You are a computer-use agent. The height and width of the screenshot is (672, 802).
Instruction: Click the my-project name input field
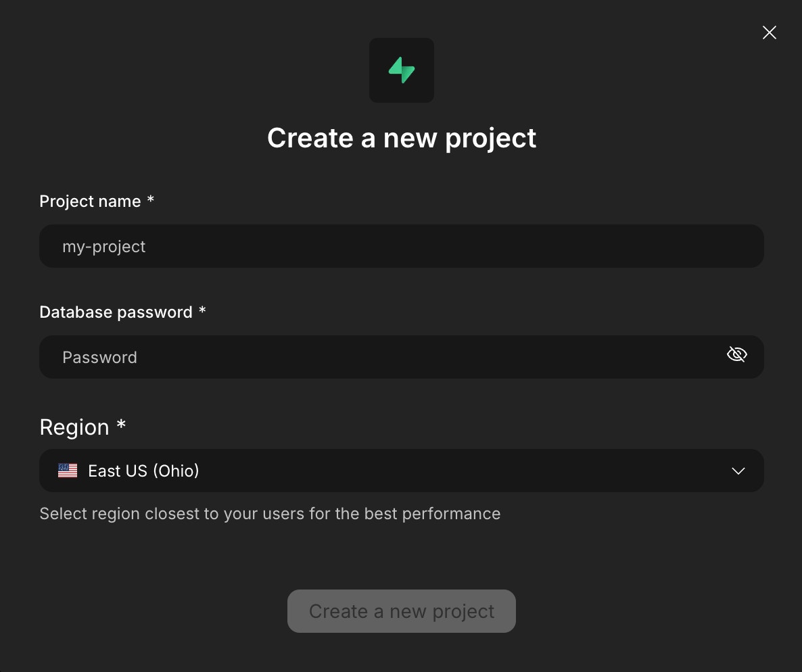point(402,246)
